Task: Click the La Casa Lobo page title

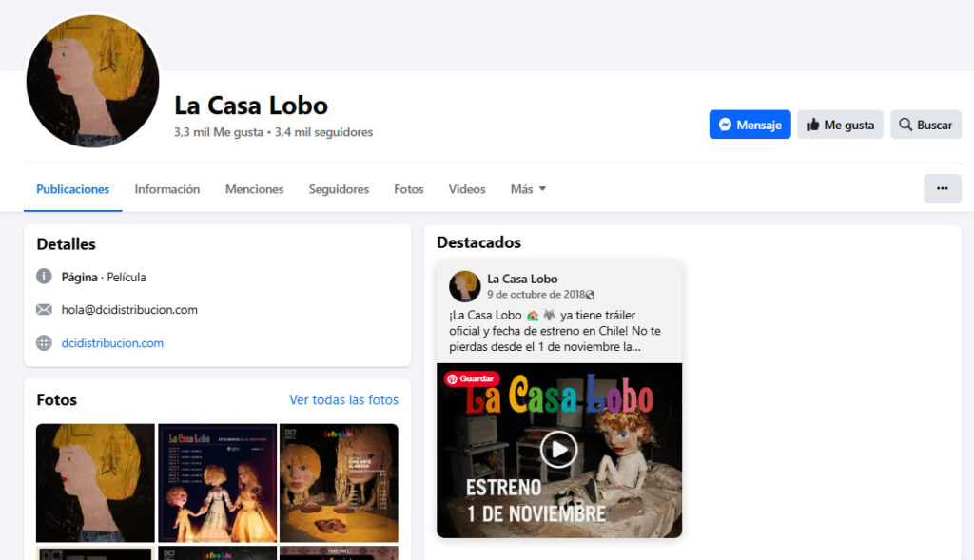Action: tap(251, 106)
